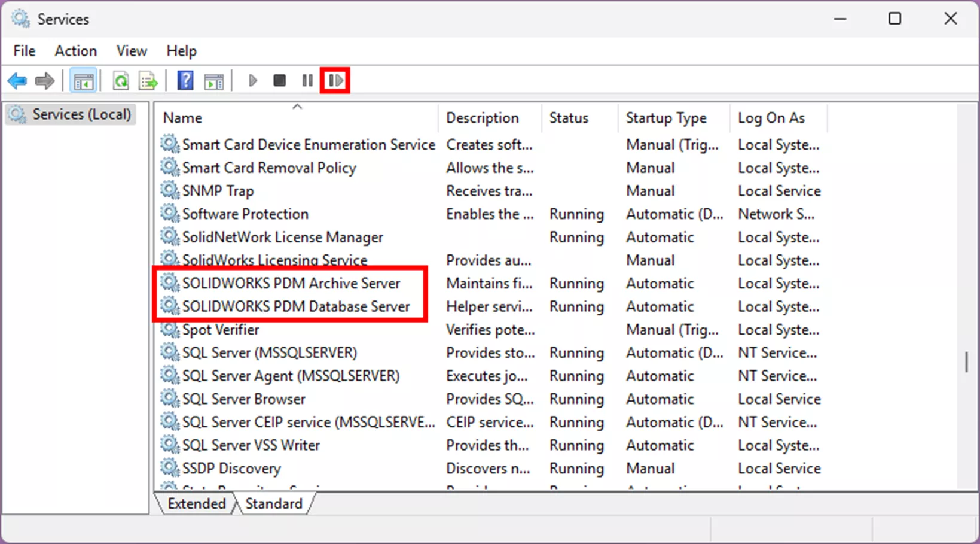Sort by the Status column header
The width and height of the screenshot is (980, 544).
(x=580, y=118)
